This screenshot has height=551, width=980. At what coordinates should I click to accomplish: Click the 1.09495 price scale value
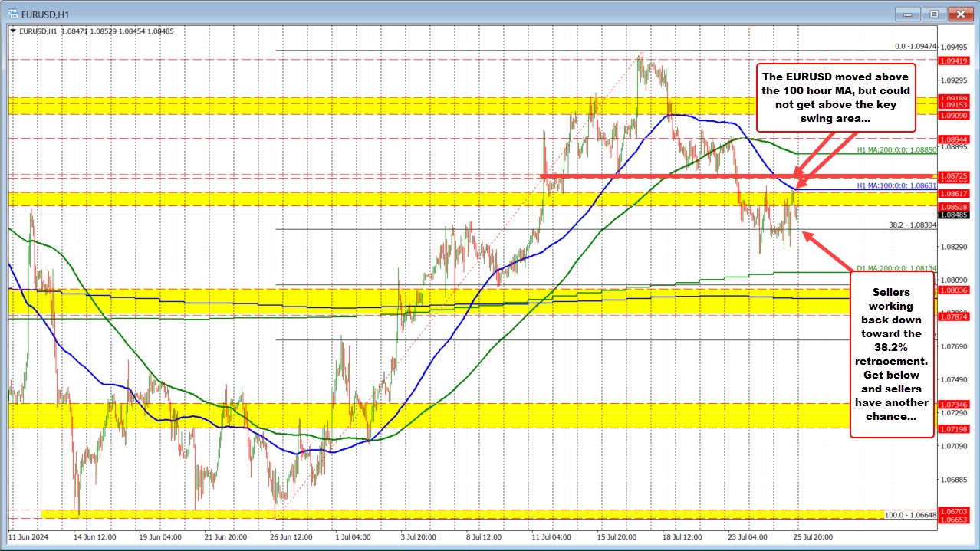pos(954,47)
